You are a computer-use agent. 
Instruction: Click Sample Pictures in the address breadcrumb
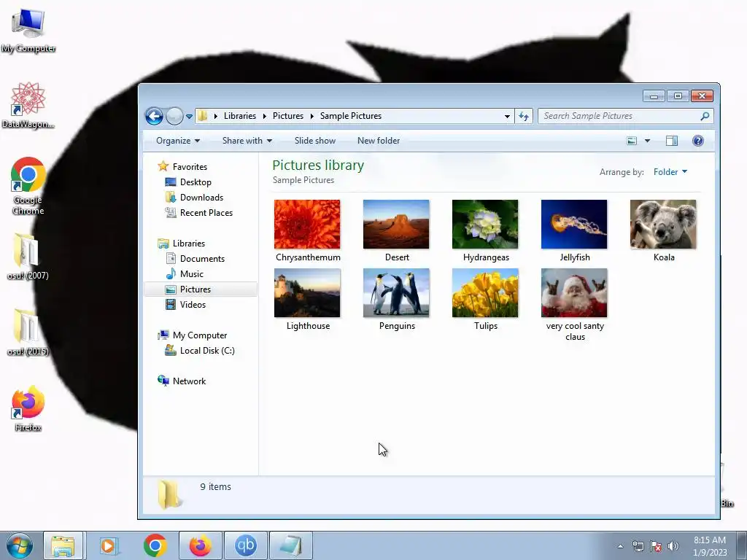pos(351,116)
